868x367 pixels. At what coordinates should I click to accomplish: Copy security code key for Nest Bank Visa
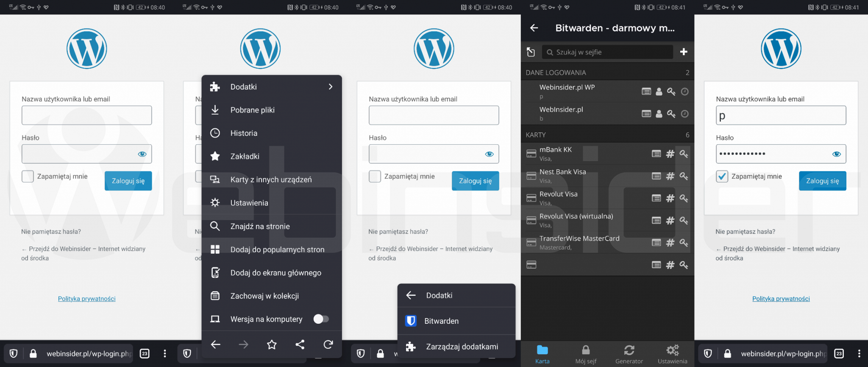coord(684,176)
